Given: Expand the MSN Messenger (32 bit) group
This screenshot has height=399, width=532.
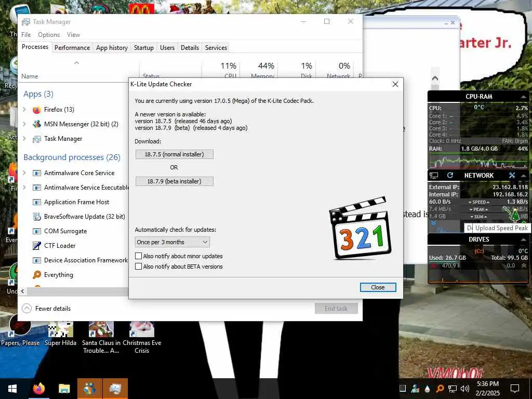Looking at the screenshot, I should [x=24, y=124].
